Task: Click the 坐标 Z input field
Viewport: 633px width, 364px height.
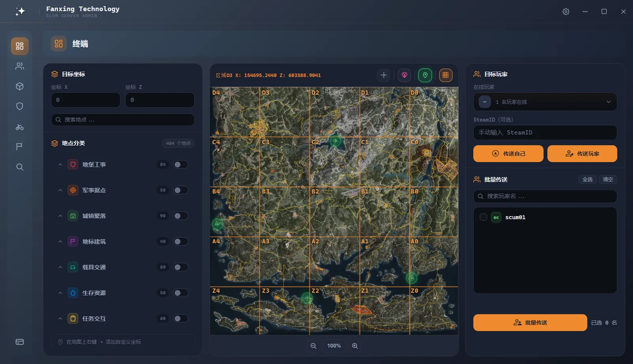Action: coord(160,100)
